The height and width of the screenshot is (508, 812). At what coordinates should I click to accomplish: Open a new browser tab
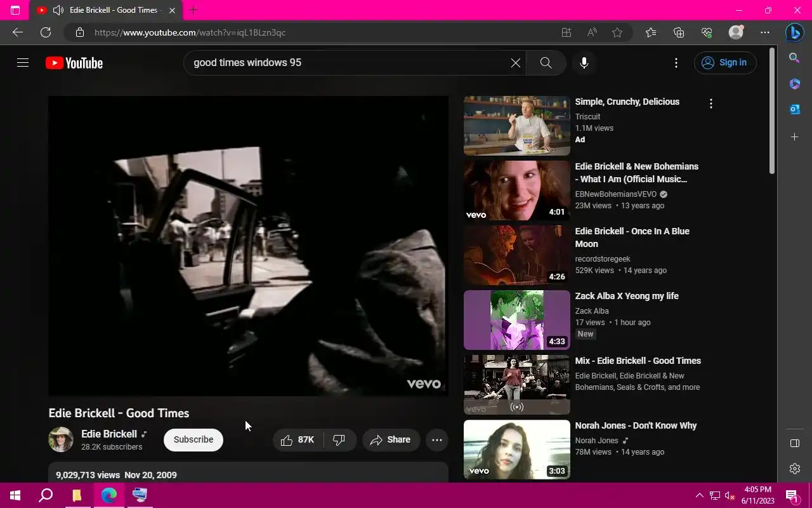(x=193, y=10)
